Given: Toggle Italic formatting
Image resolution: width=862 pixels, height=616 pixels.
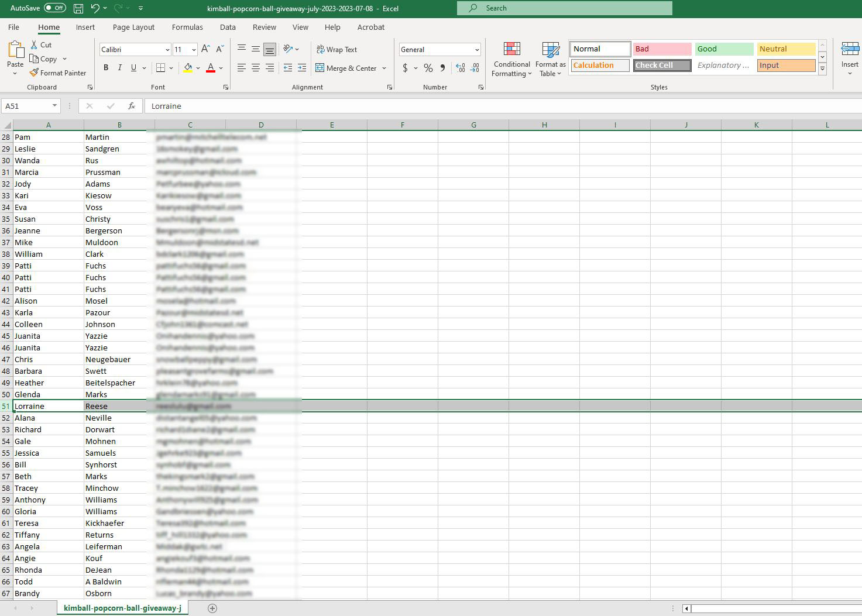Looking at the screenshot, I should [120, 68].
